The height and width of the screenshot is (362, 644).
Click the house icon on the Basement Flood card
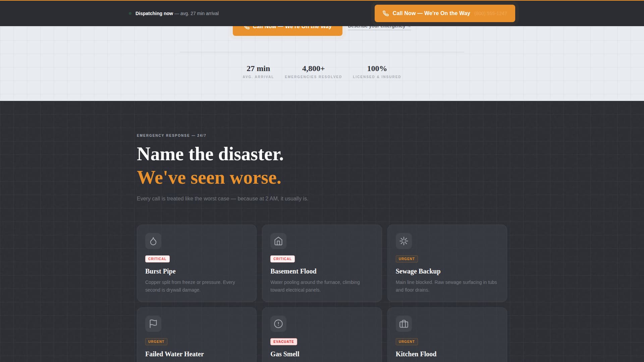click(278, 241)
